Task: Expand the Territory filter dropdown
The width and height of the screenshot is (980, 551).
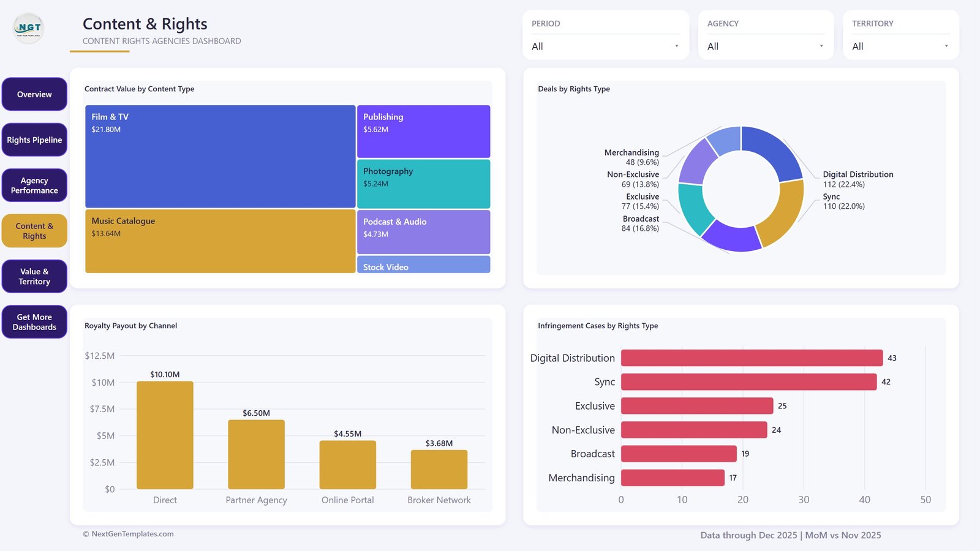Action: (x=900, y=46)
